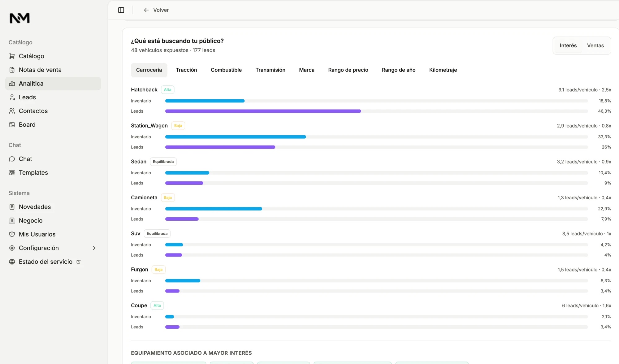Expand the Configuración submenu chevron
Image resolution: width=619 pixels, height=364 pixels.
(x=94, y=248)
